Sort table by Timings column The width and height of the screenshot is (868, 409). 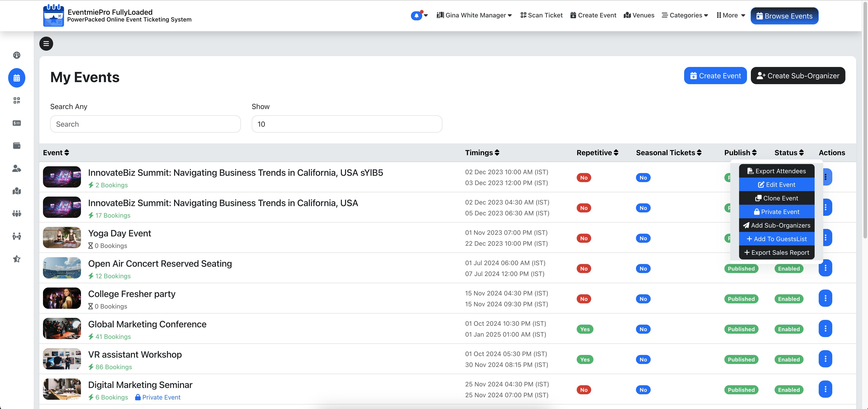(482, 152)
